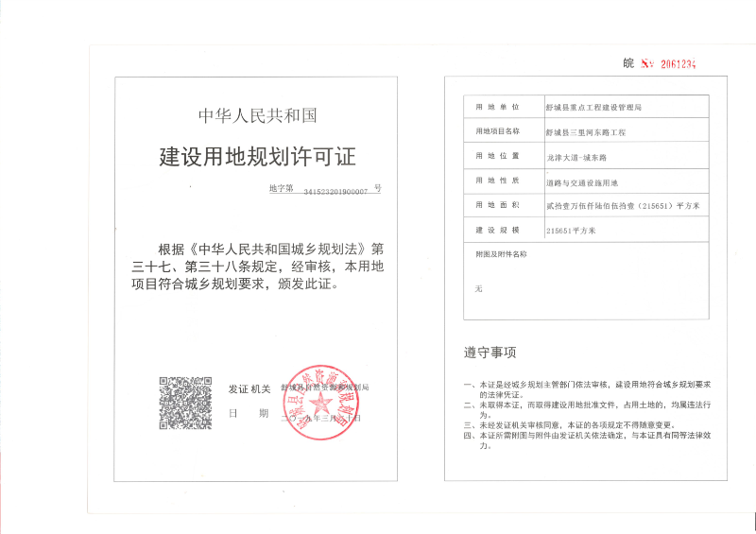
Task: Click the province character 皖
Action: coord(628,63)
